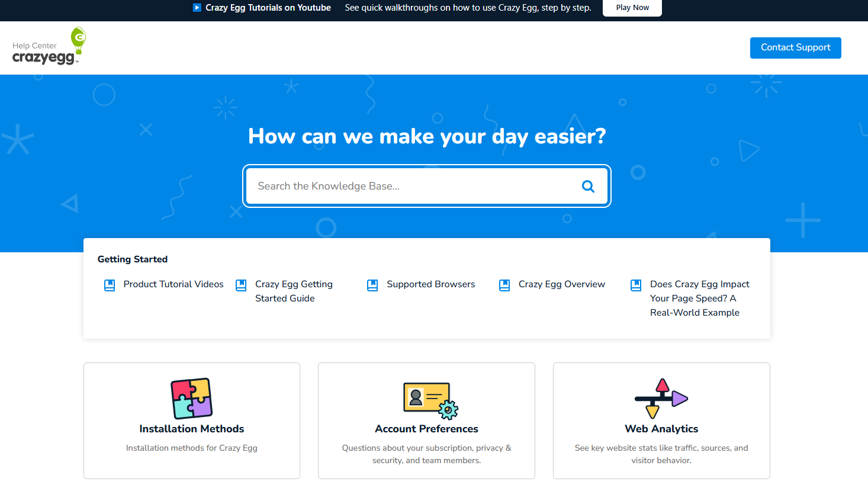Open Crazy Egg Getting Started Guide

click(294, 291)
